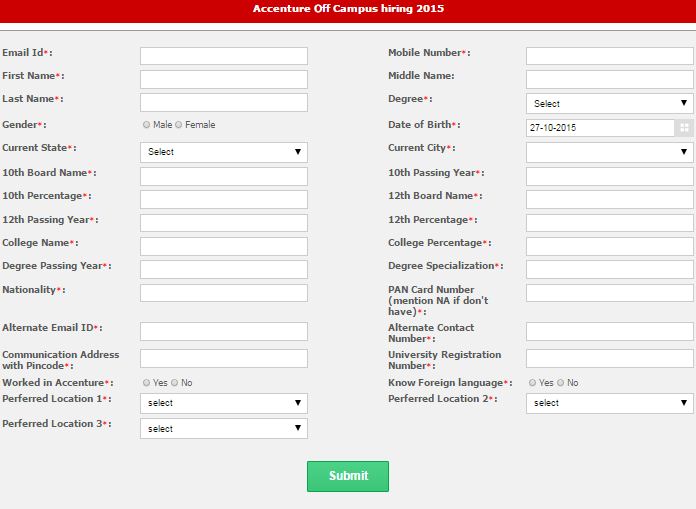The height and width of the screenshot is (509, 696).
Task: Click the Nationality input field
Action: coord(224,293)
